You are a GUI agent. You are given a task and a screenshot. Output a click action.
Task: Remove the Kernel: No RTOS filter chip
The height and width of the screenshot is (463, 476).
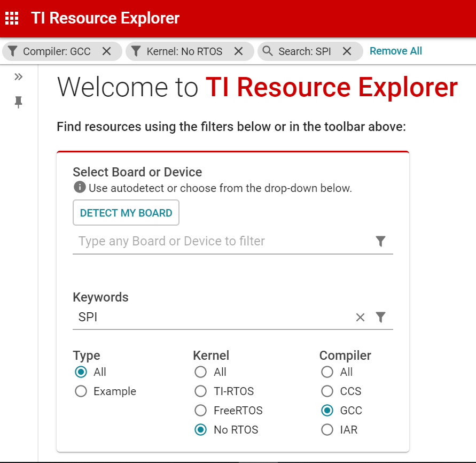[238, 51]
